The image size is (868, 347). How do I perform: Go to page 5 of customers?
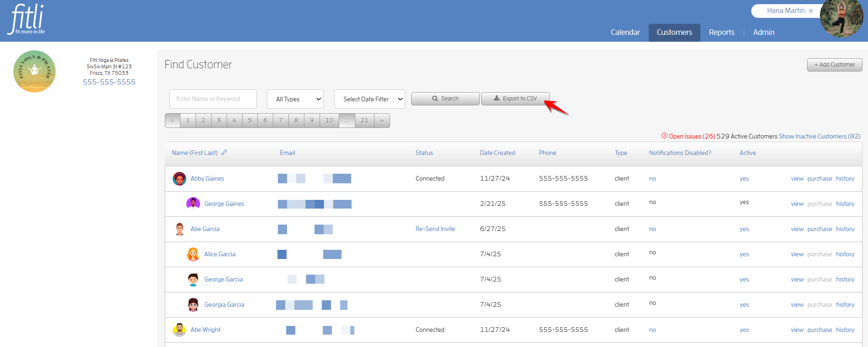[250, 121]
